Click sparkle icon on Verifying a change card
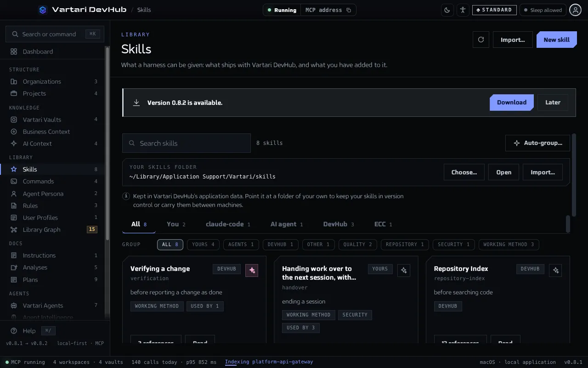Image resolution: width=588 pixels, height=368 pixels. coord(252,270)
